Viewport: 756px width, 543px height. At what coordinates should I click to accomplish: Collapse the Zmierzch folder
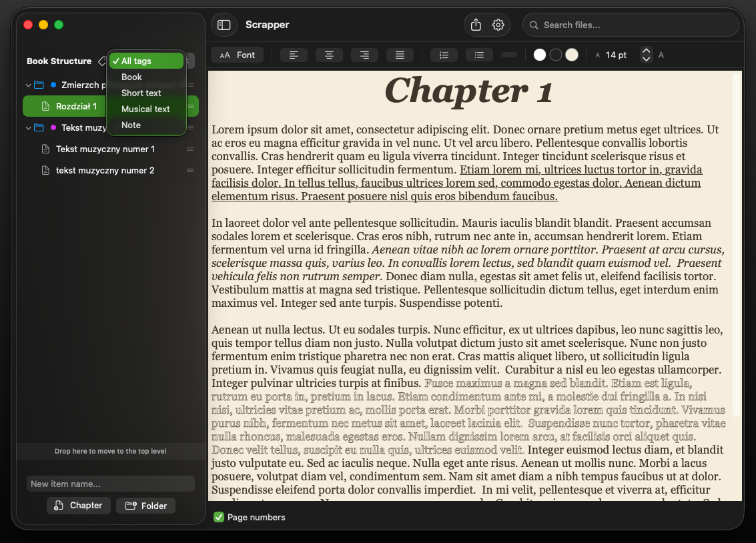29,85
